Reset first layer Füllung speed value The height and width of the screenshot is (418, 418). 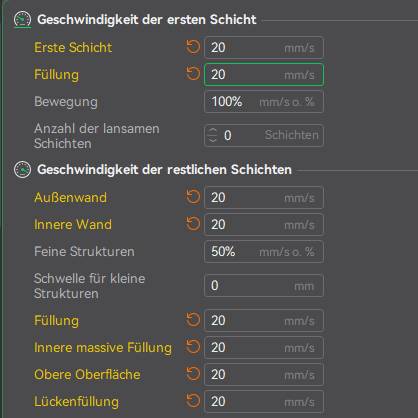(193, 74)
